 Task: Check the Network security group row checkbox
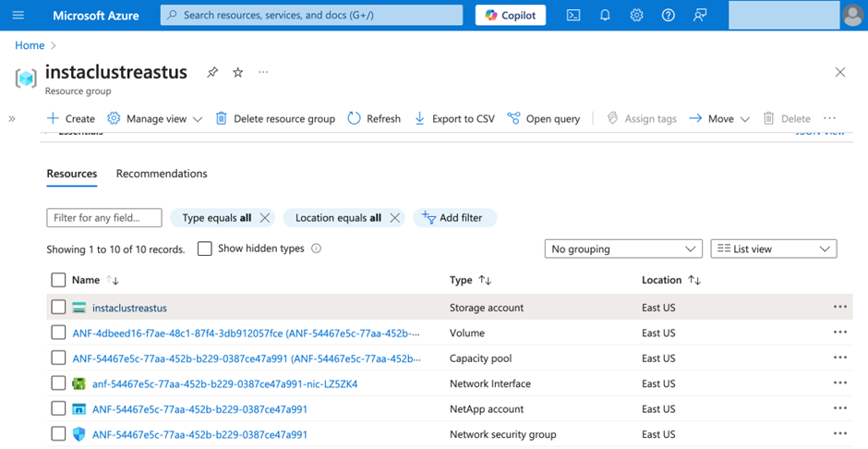[58, 433]
